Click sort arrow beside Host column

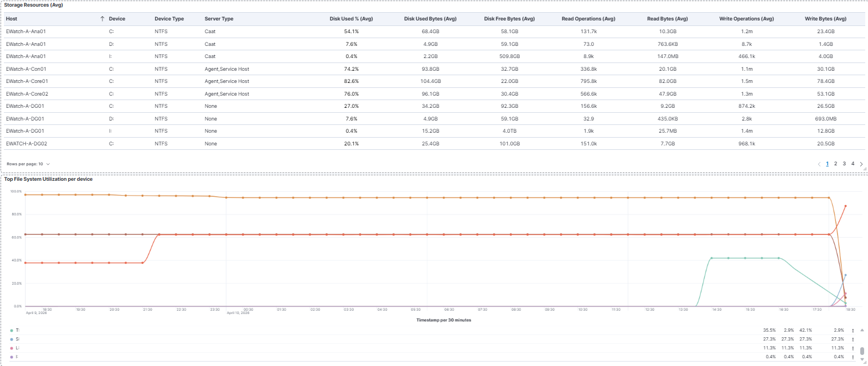102,19
